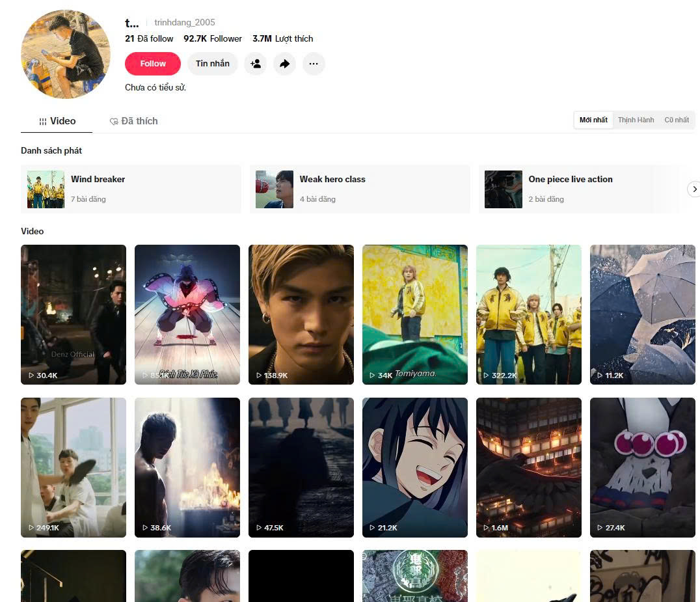This screenshot has width=700, height=602.
Task: Play the video with 1.6M views
Action: point(529,467)
